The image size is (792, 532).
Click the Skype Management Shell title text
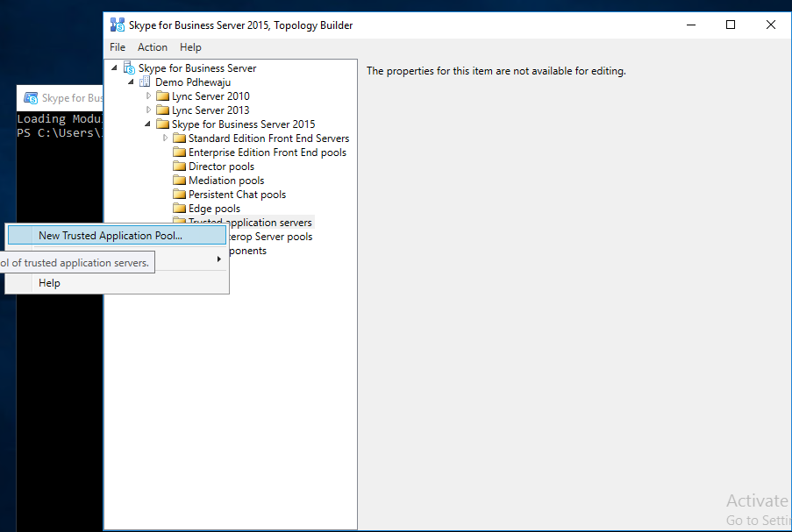coord(72,98)
